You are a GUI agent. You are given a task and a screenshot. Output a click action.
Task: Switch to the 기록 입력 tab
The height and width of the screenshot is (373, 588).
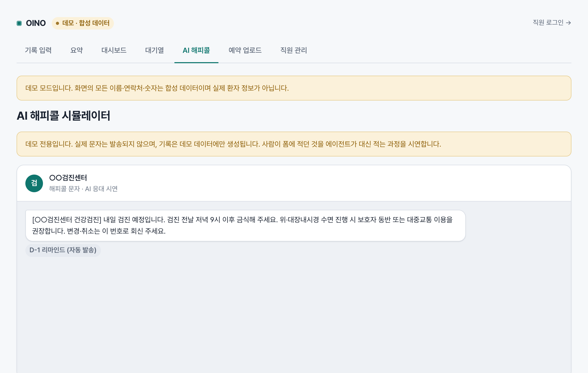(38, 50)
